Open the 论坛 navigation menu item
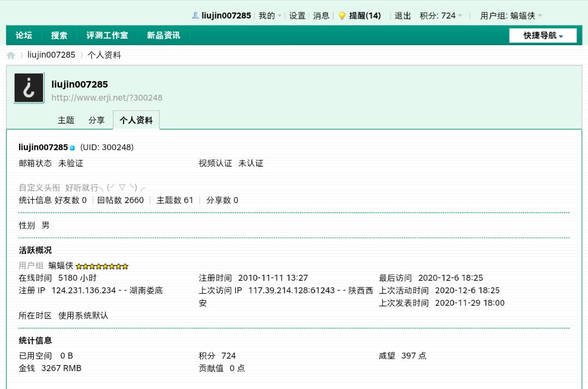 pos(24,35)
